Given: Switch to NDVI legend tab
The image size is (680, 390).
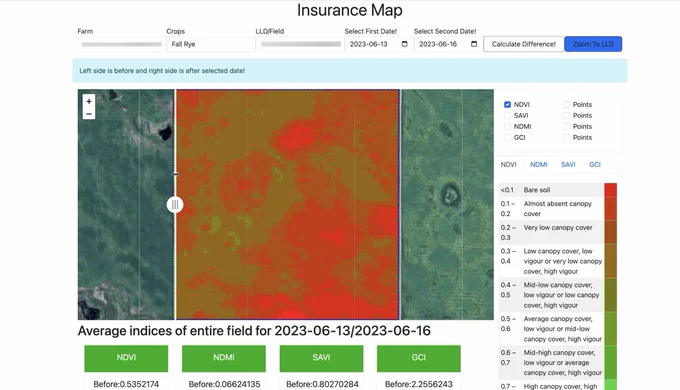Looking at the screenshot, I should 509,164.
